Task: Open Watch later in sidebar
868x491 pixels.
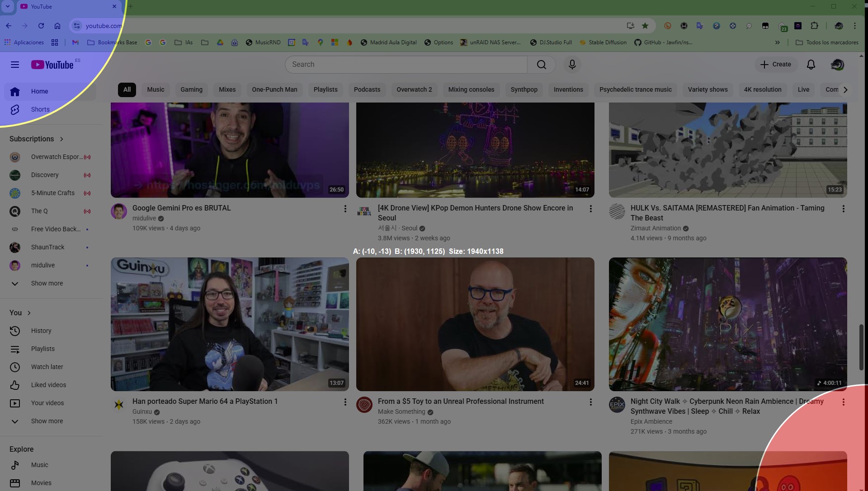Action: (47, 367)
